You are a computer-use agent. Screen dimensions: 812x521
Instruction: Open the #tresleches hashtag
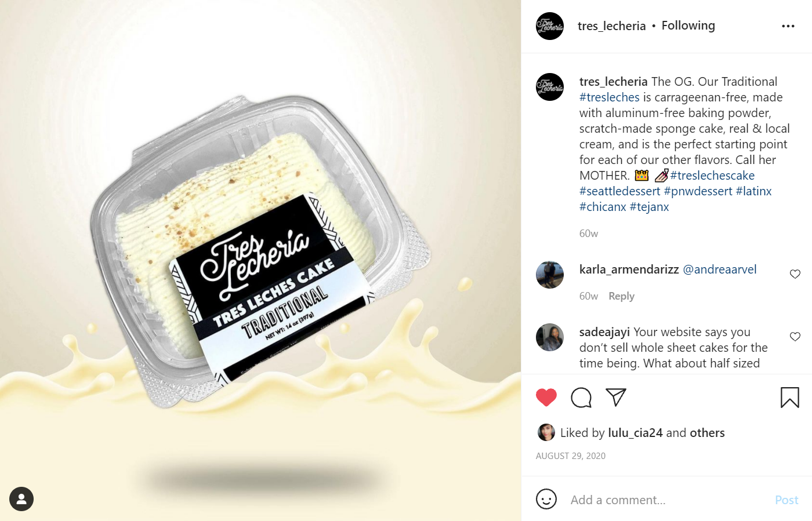(610, 97)
